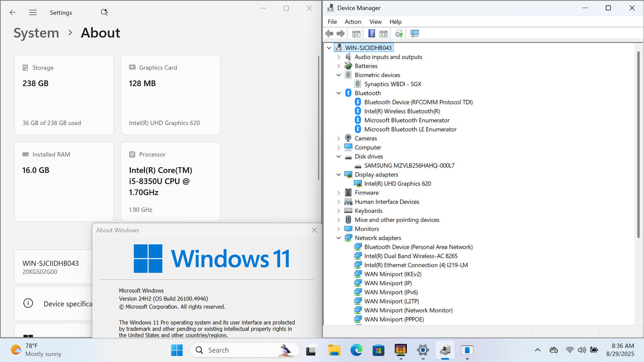Collapse the Network adapters category

[339, 238]
